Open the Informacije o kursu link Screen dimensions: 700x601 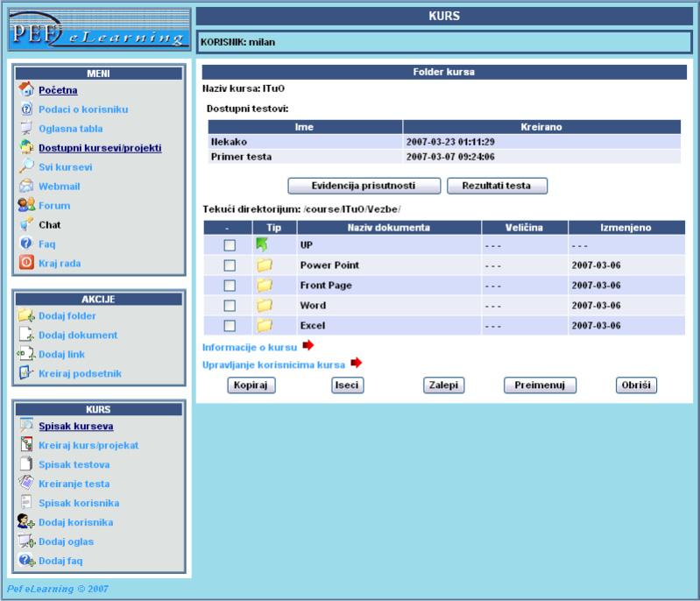tap(250, 348)
